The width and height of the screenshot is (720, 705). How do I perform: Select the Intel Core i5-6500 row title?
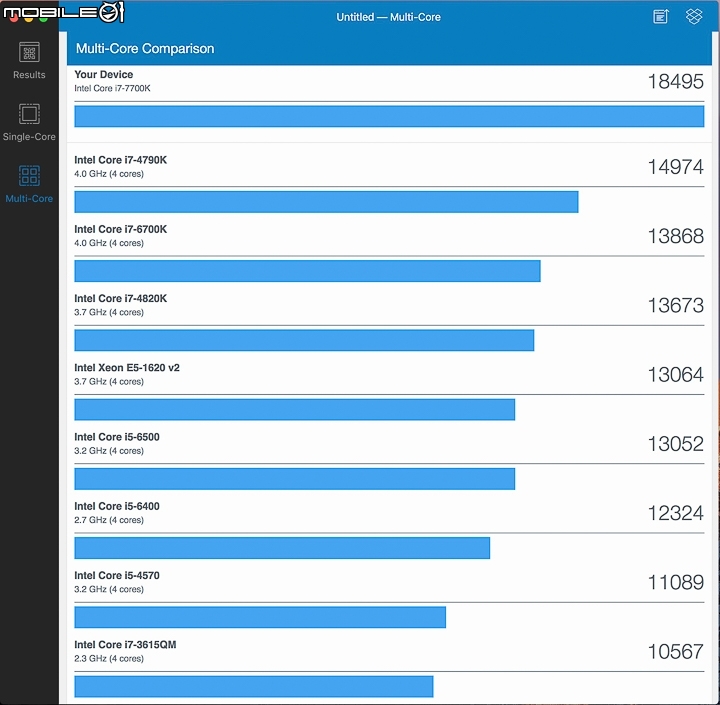(x=117, y=437)
